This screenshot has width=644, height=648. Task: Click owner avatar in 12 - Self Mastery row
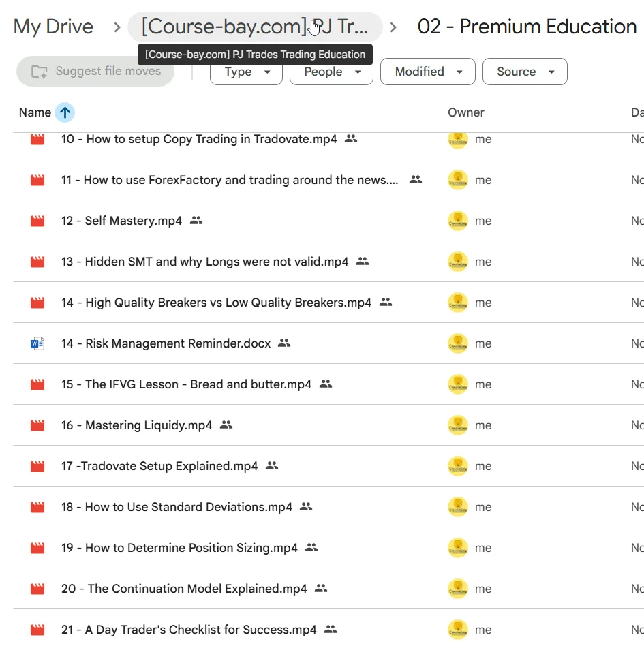pyautogui.click(x=458, y=221)
